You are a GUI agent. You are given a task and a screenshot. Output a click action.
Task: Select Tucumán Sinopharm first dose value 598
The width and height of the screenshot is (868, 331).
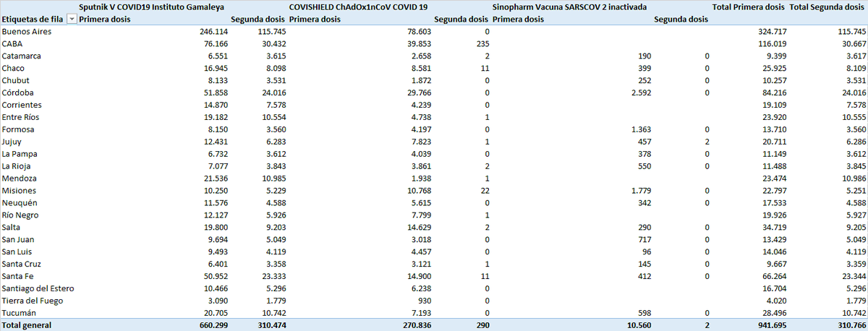(x=644, y=314)
